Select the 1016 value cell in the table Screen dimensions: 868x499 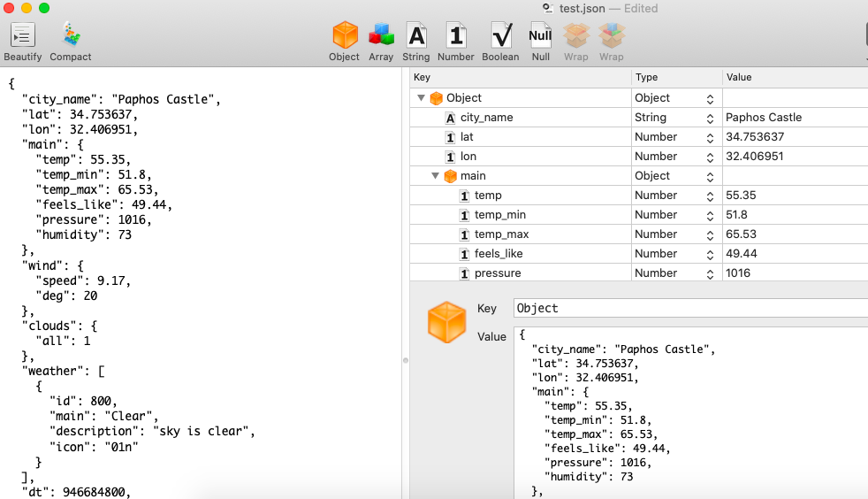click(795, 273)
